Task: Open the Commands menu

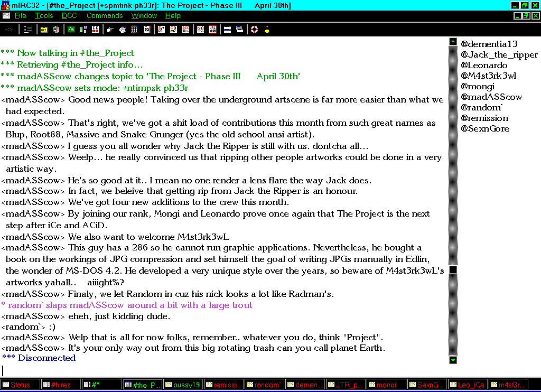Action: click(x=105, y=16)
